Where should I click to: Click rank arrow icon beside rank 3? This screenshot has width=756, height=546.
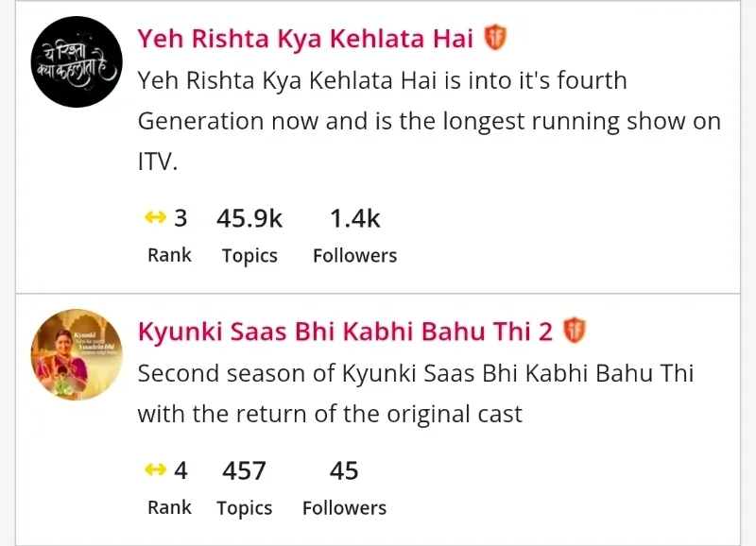pyautogui.click(x=155, y=219)
